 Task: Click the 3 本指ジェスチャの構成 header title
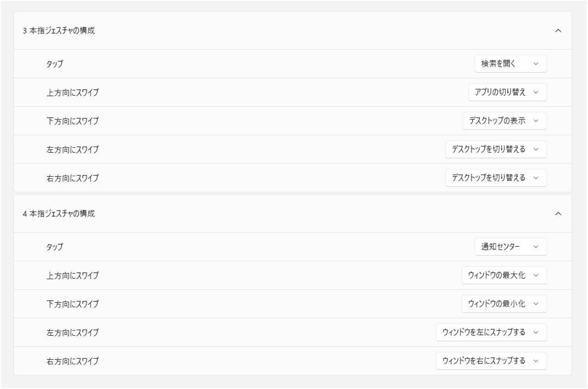59,31
